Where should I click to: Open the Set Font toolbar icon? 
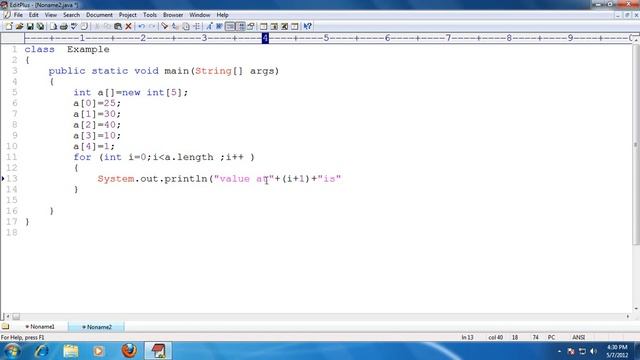tap(209, 27)
